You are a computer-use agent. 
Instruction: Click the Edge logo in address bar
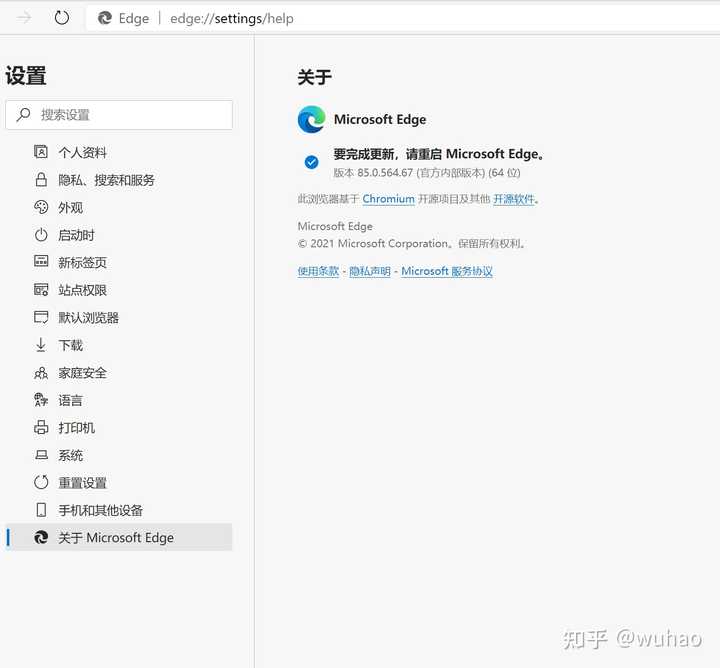(105, 18)
